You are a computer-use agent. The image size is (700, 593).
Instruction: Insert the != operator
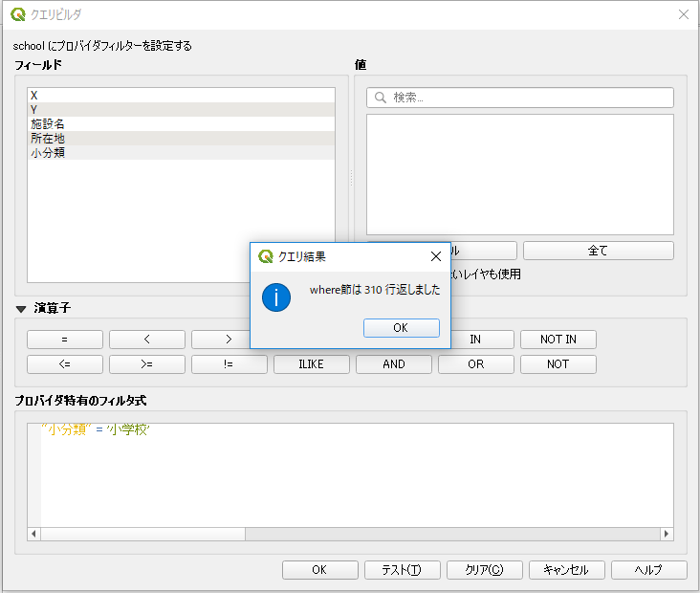click(229, 364)
